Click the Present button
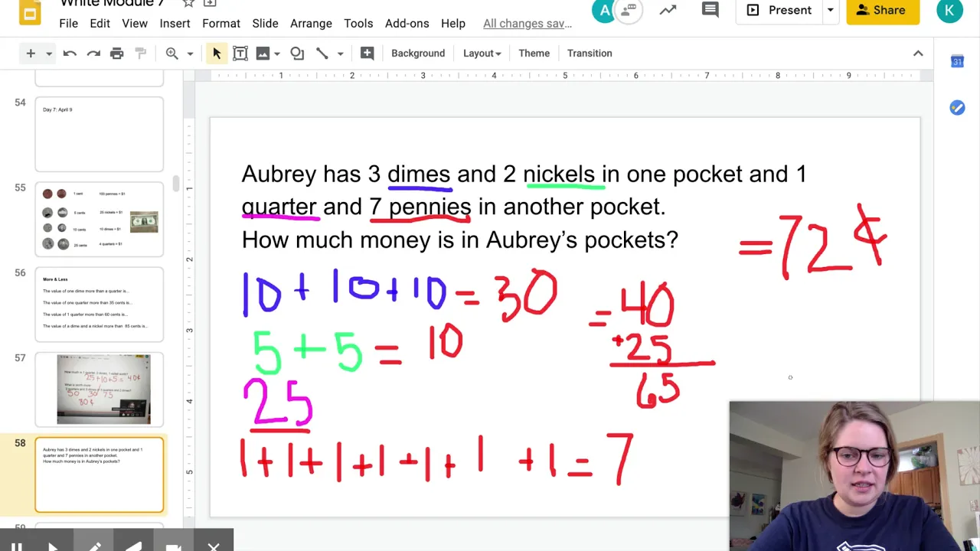This screenshot has height=551, width=980. pos(779,10)
